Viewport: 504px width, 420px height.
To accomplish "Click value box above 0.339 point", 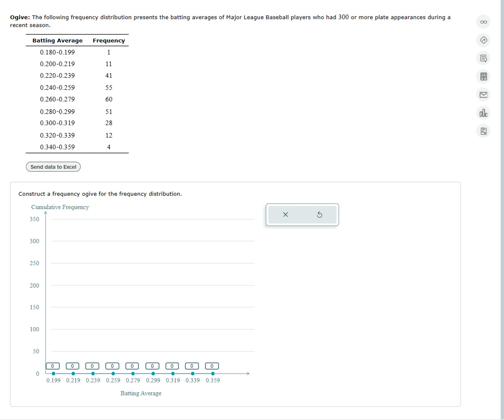I will tap(192, 366).
